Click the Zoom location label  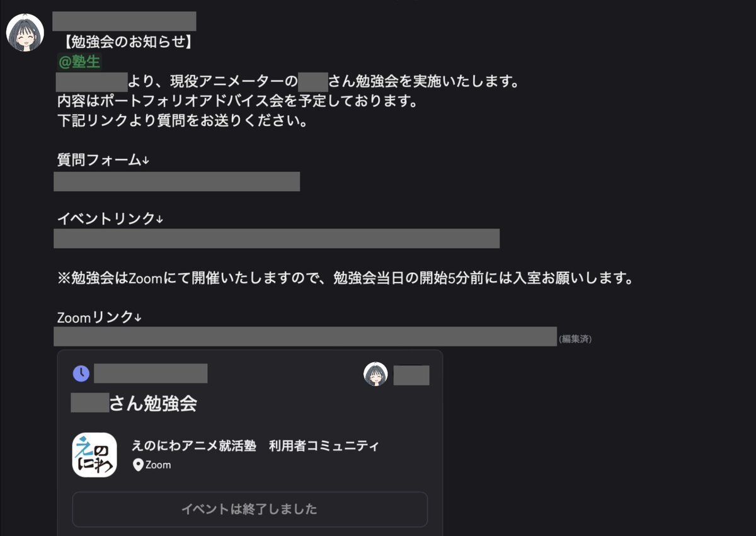point(158,465)
